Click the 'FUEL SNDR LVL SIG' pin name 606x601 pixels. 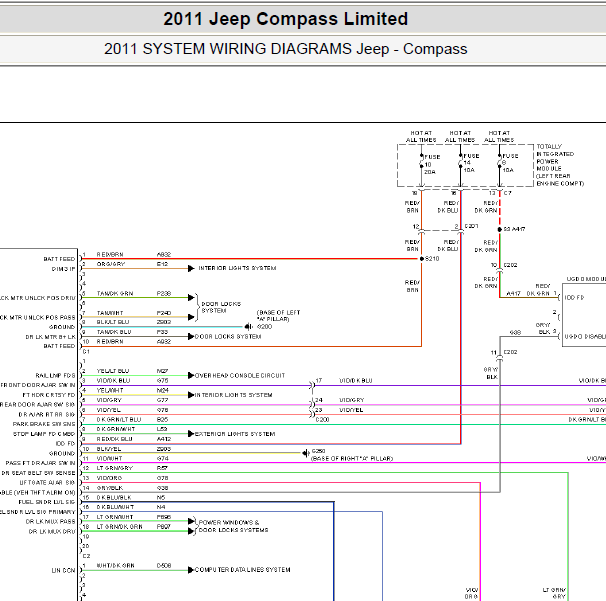click(47, 502)
